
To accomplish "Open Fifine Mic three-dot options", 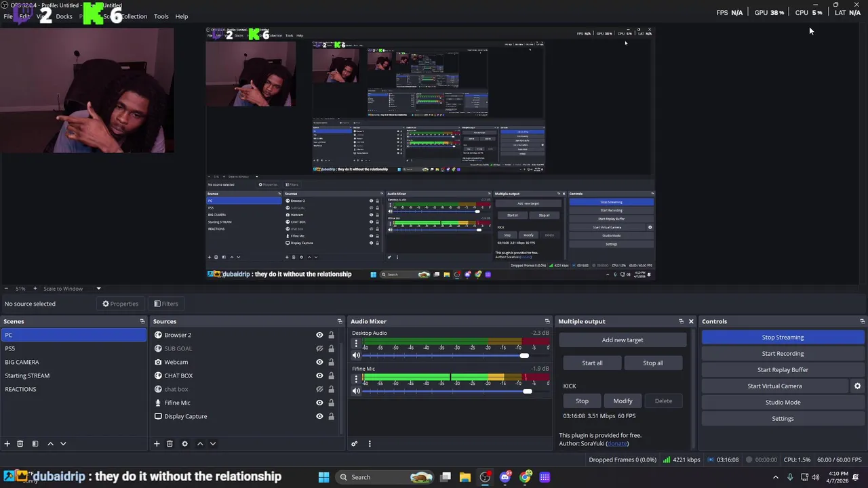I will click(x=356, y=380).
